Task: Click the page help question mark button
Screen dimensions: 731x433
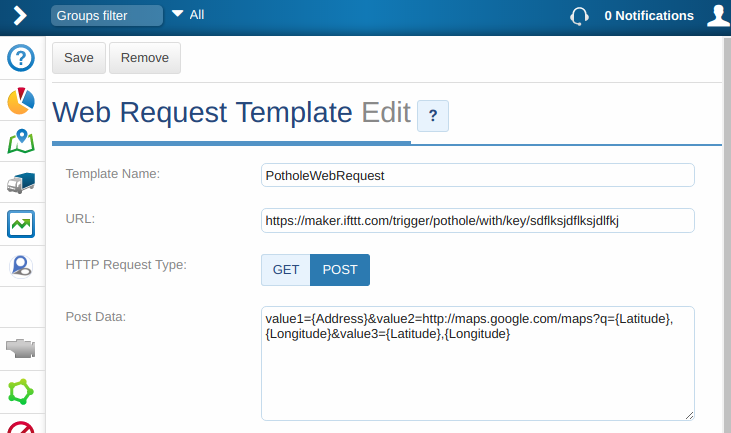Action: 433,116
